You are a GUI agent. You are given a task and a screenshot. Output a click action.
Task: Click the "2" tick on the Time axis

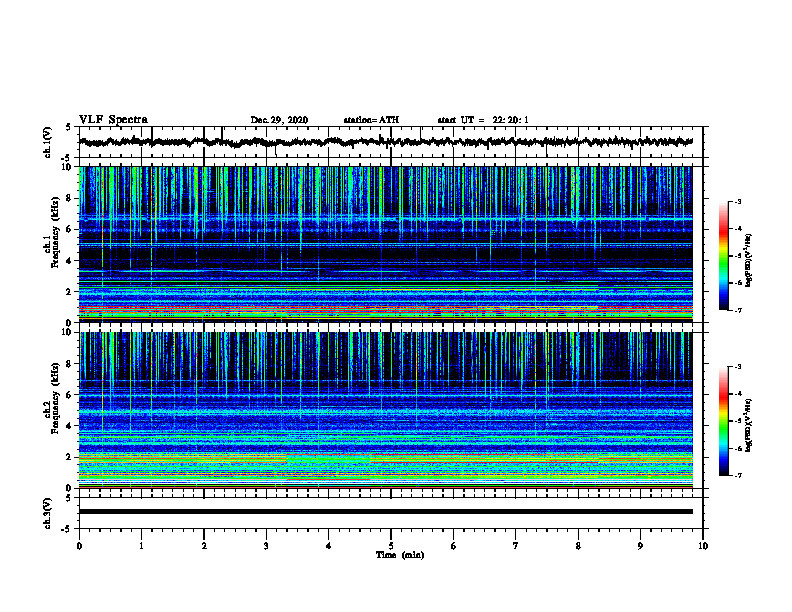pyautogui.click(x=204, y=546)
